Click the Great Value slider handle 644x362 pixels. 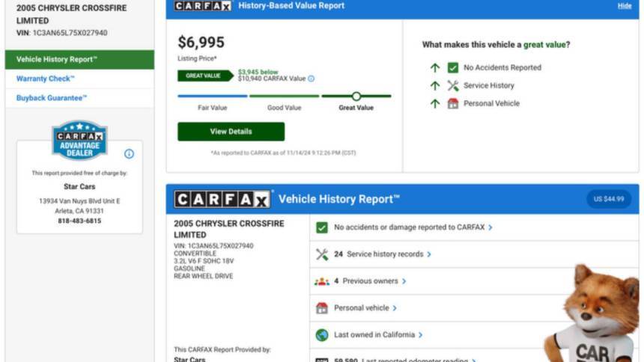pos(356,96)
